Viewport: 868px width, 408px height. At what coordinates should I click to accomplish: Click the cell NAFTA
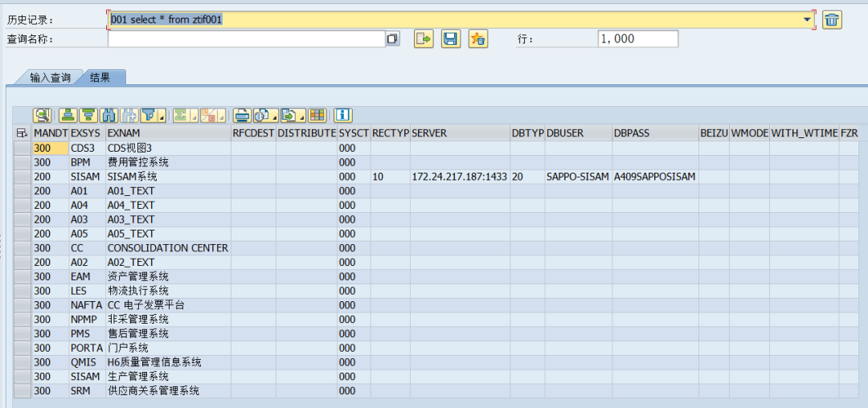coord(87,305)
